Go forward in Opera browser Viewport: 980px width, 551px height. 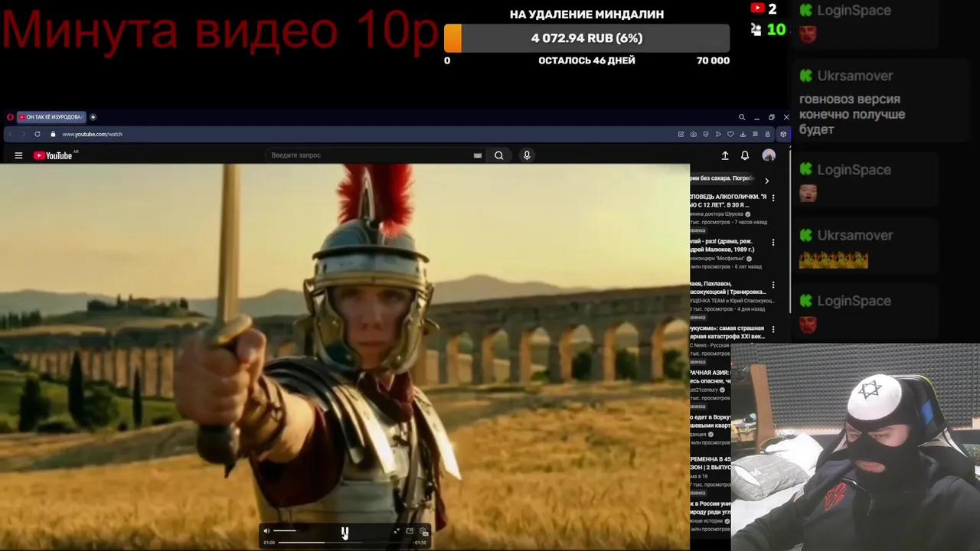click(23, 134)
